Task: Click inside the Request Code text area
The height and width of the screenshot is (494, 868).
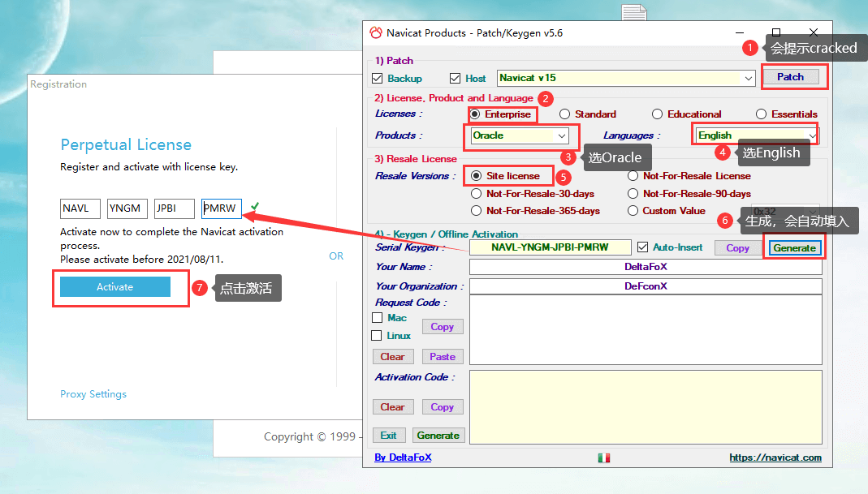Action: coord(646,329)
